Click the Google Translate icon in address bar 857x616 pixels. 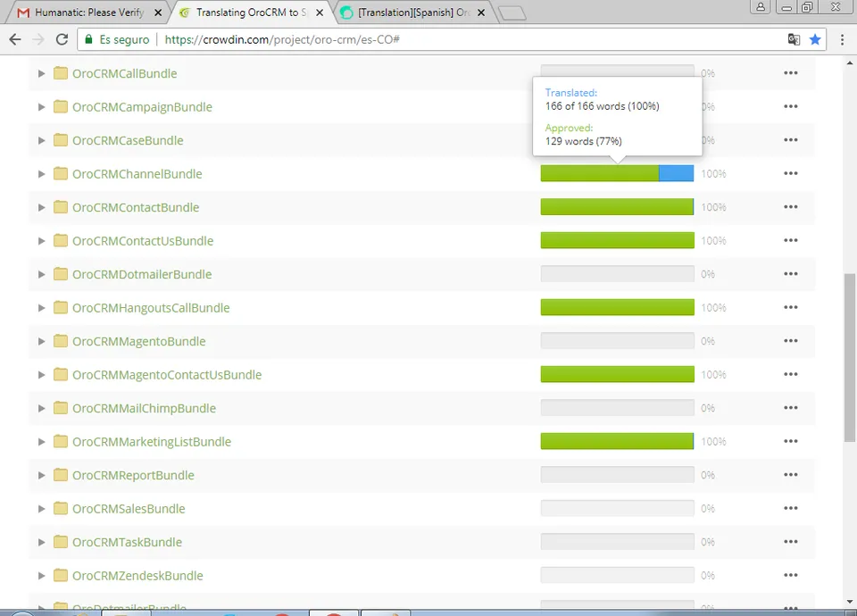tap(794, 39)
